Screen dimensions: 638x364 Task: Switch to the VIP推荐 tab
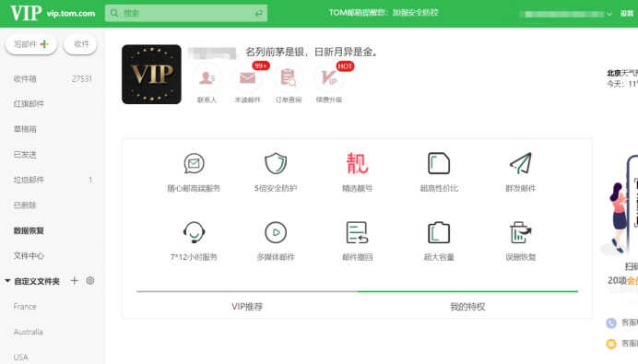(x=247, y=306)
